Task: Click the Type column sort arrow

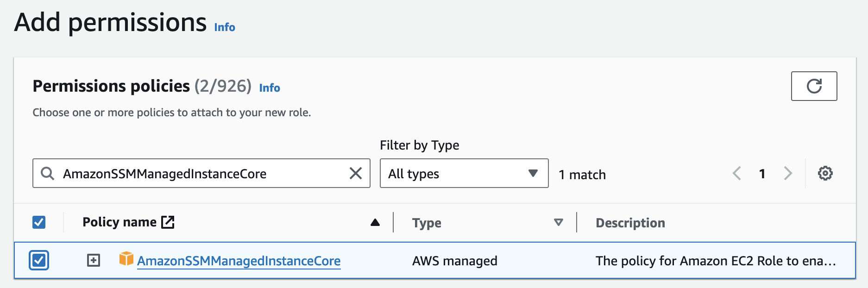Action: [558, 223]
